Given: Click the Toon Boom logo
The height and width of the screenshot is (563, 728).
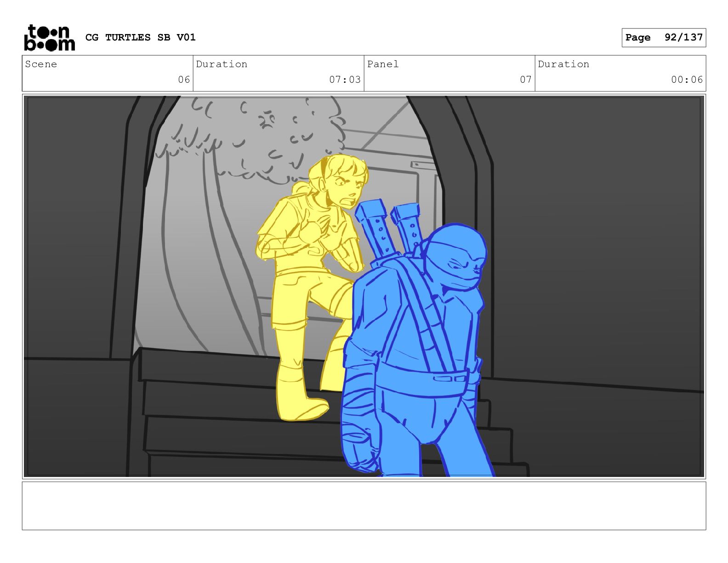Looking at the screenshot, I should pos(49,37).
